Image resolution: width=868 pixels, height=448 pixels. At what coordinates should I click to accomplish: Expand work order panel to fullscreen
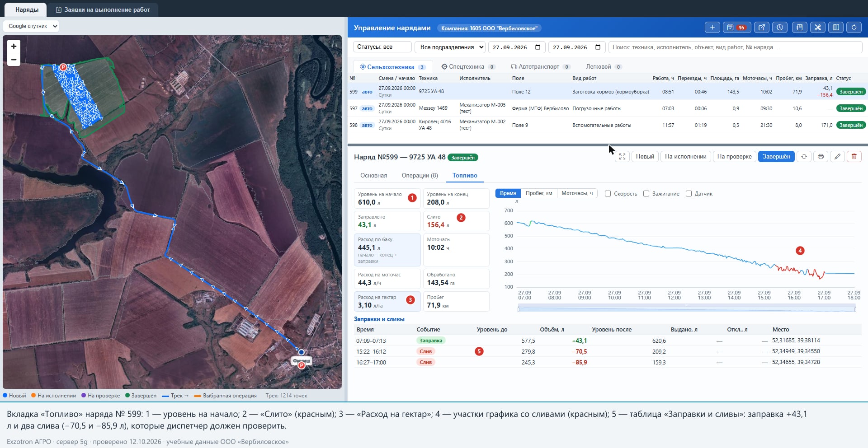[x=622, y=157]
